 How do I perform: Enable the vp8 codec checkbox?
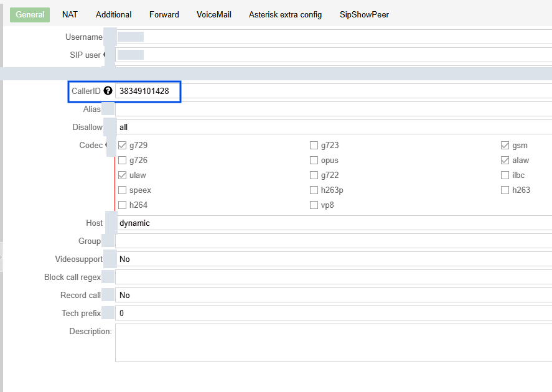(314, 205)
